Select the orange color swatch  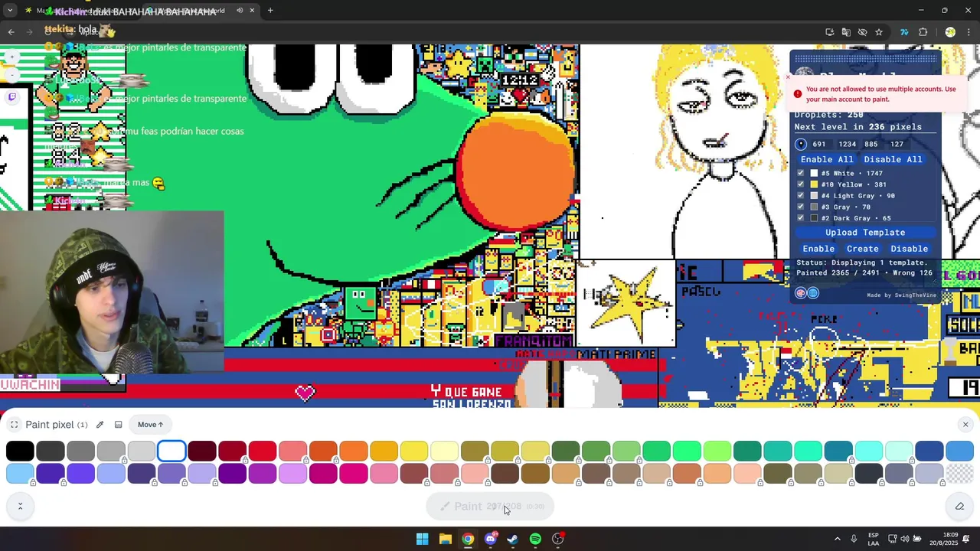(x=353, y=452)
